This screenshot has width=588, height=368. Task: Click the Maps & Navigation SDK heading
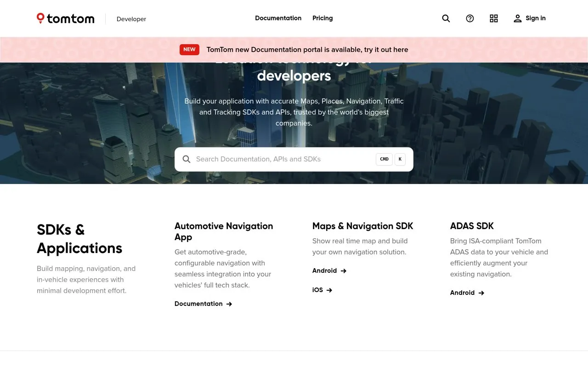[x=363, y=226]
